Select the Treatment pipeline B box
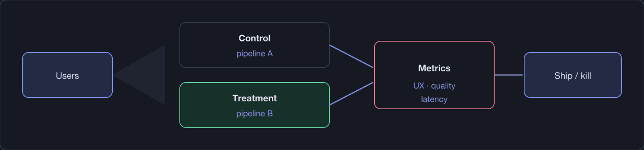This screenshot has height=150, width=644. (254, 105)
